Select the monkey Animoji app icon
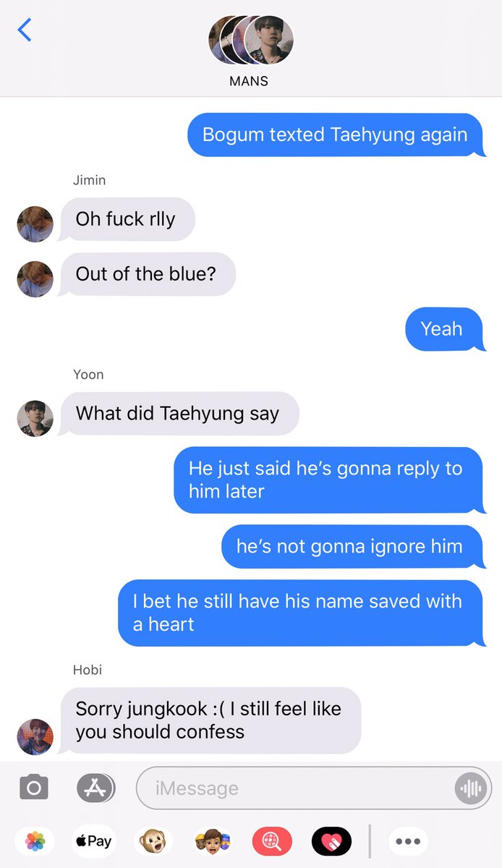 click(153, 841)
